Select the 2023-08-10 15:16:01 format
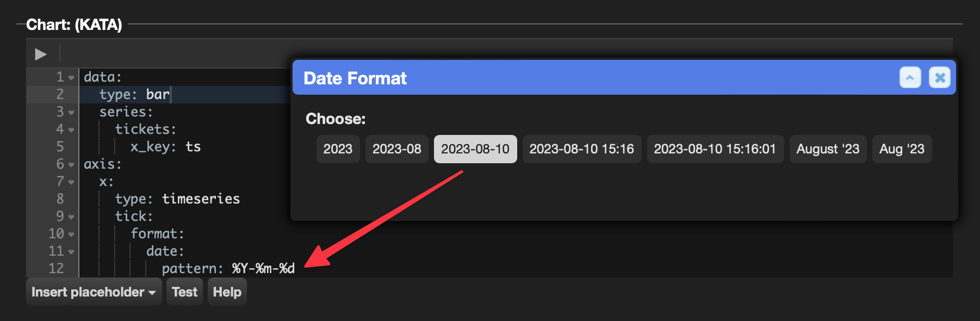Screen dimensions: 980x321 click(x=715, y=149)
